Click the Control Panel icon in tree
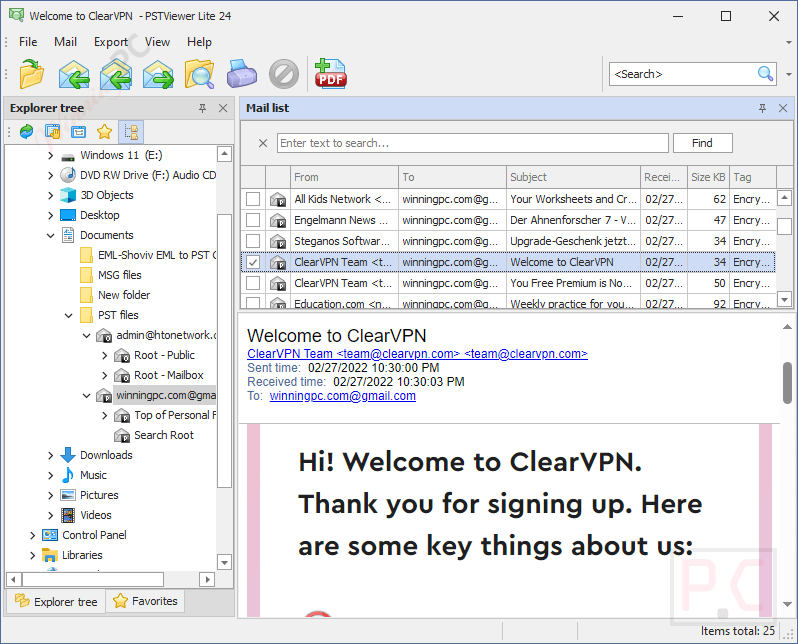 [x=50, y=535]
